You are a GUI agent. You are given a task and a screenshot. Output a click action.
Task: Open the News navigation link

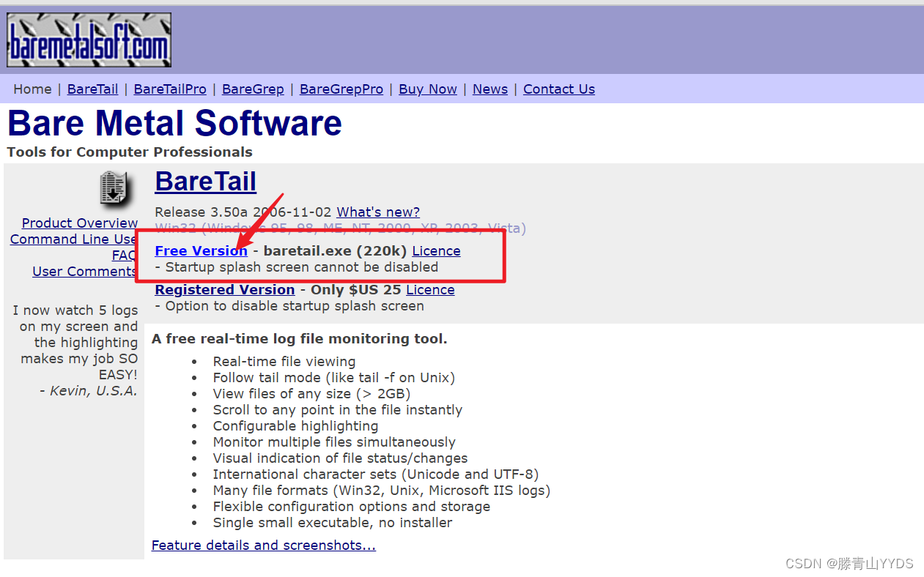point(490,89)
